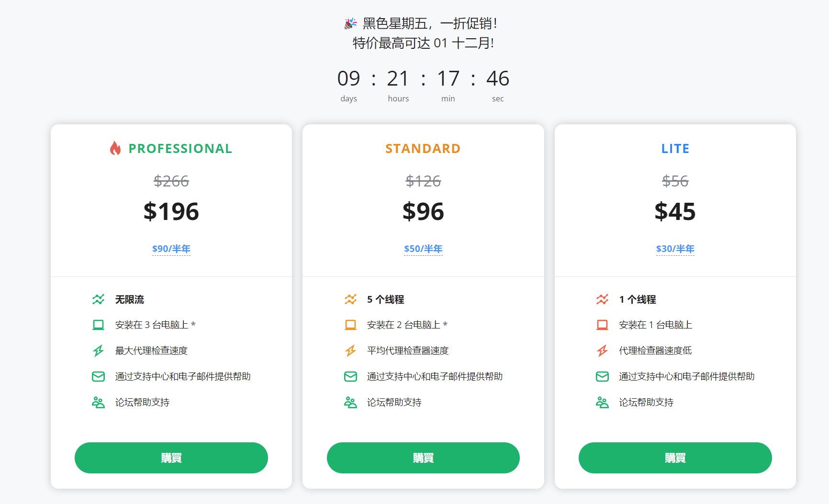829x504 pixels.
Task: Click the orange monitor icon for 2 computers
Action: coord(350,325)
